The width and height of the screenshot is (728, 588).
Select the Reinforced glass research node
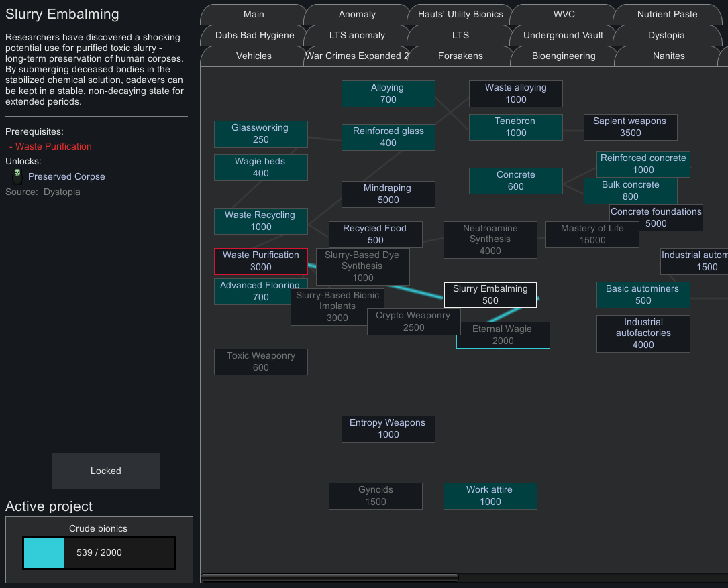(388, 137)
